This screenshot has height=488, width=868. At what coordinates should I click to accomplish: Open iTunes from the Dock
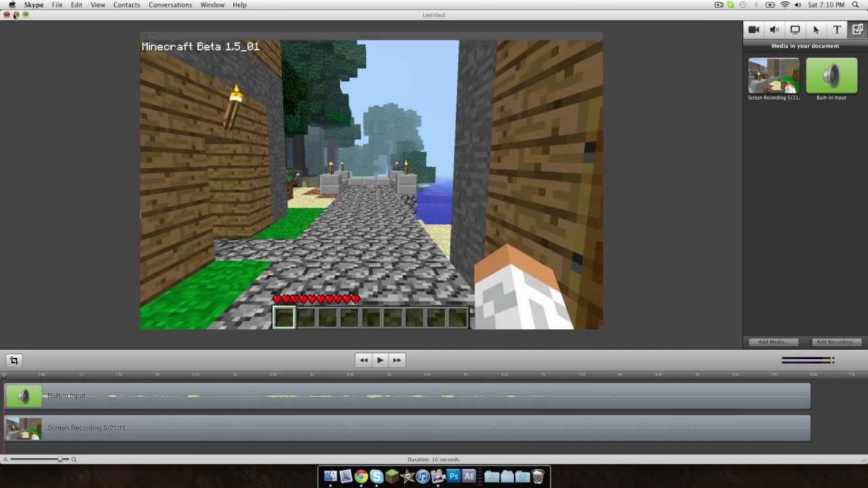pos(422,476)
